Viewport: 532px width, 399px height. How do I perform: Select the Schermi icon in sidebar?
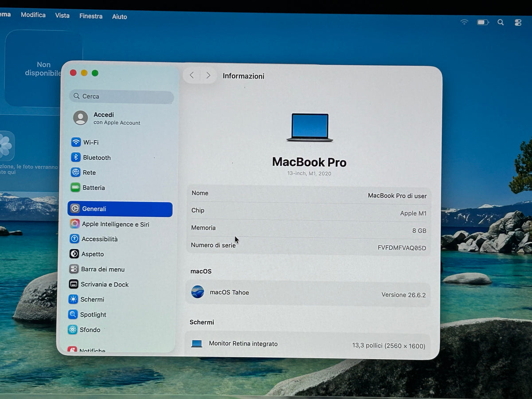73,299
